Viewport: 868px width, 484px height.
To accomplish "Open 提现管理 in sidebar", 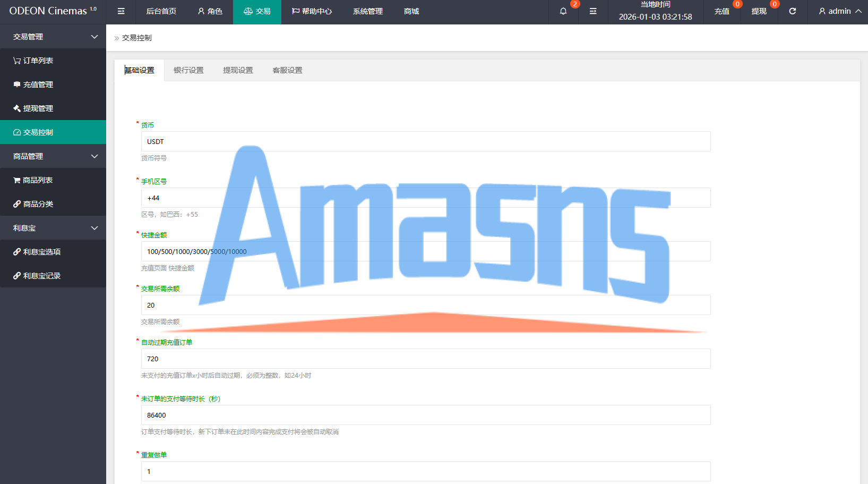I will pos(53,108).
